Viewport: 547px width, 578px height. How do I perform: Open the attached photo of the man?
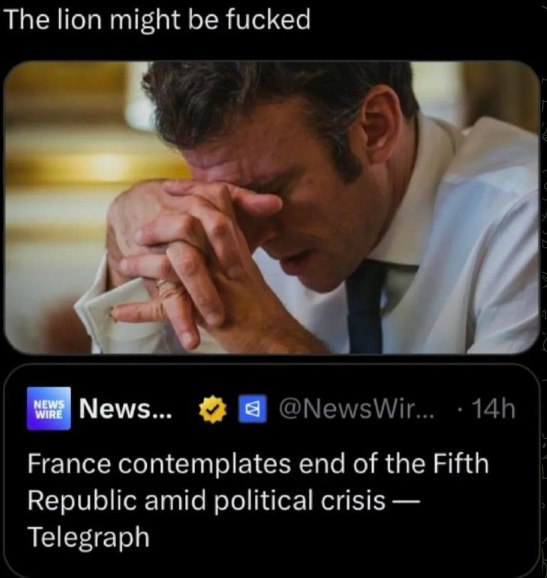click(x=272, y=207)
